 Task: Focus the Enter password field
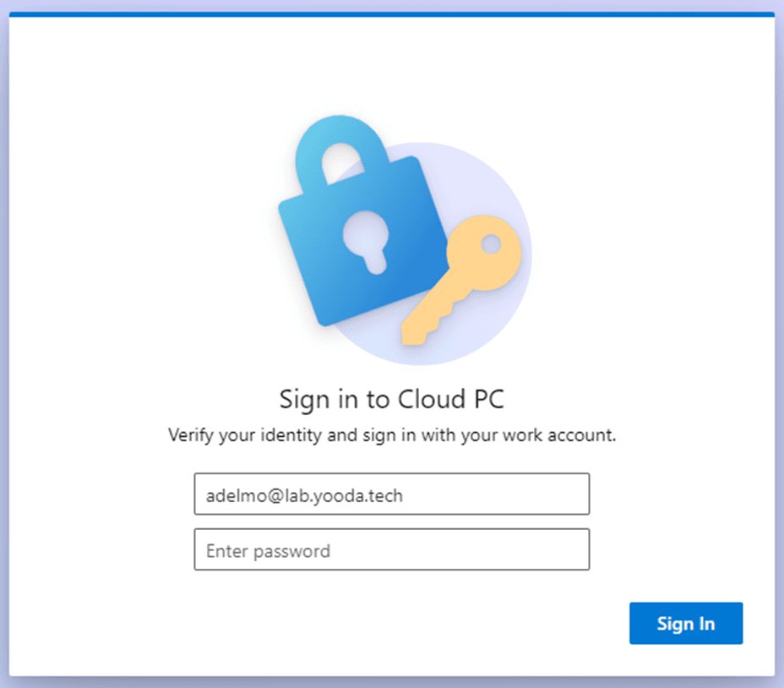point(392,549)
